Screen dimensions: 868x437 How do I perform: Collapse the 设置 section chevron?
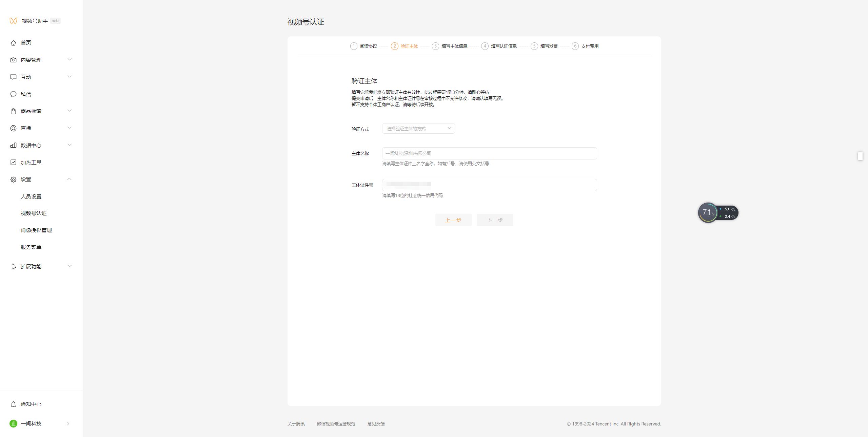[x=70, y=179]
